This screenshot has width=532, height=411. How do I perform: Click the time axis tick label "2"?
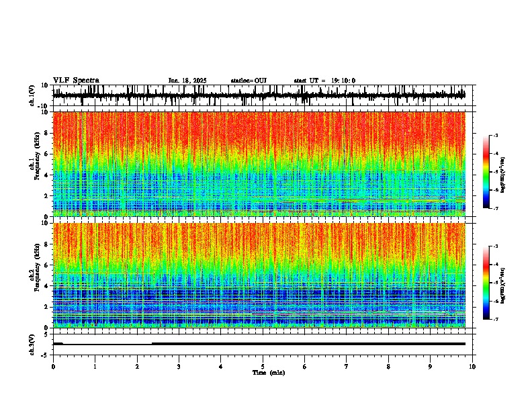137,367
